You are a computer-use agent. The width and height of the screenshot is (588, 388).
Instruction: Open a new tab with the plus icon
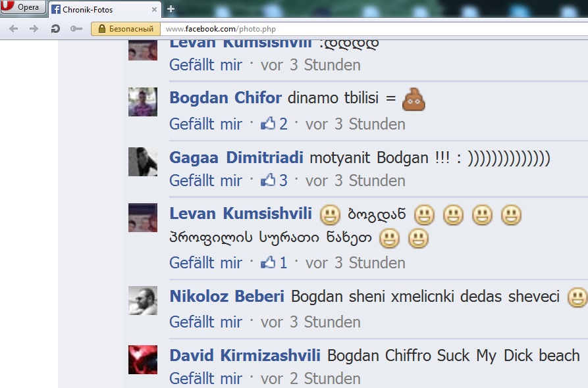tap(171, 9)
